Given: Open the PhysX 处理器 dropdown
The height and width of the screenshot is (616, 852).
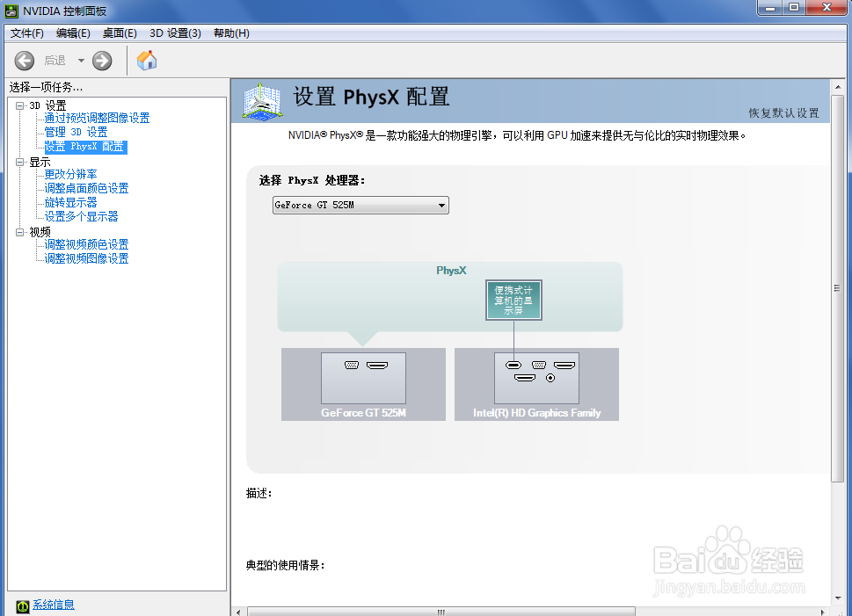Looking at the screenshot, I should [360, 205].
